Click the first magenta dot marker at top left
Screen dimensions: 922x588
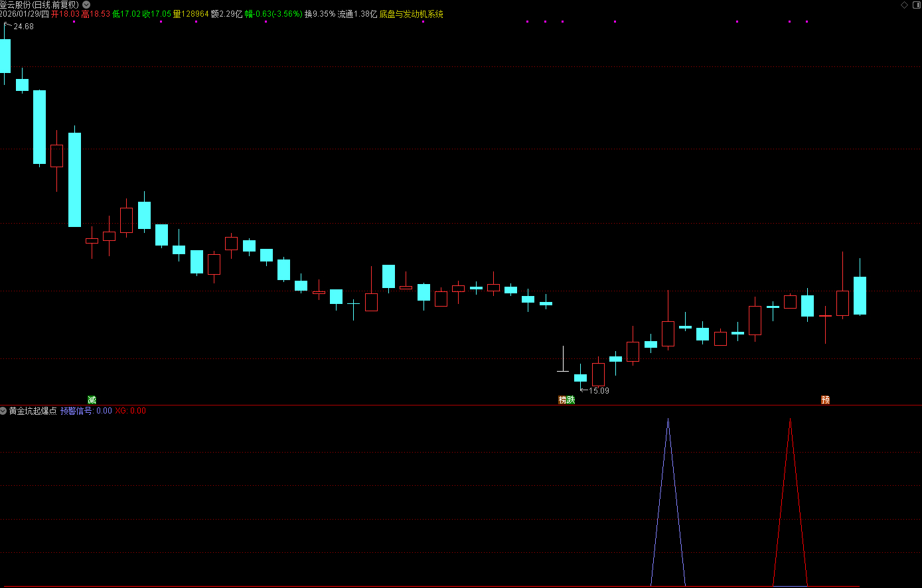coord(74,22)
